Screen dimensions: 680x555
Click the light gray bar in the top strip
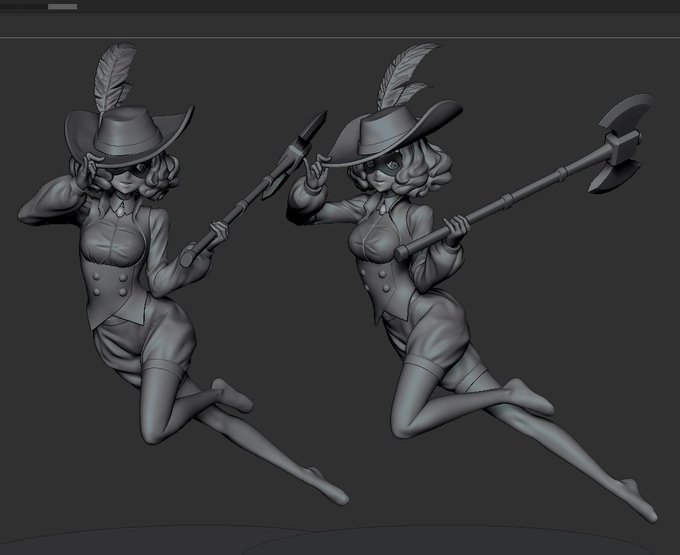[62, 7]
